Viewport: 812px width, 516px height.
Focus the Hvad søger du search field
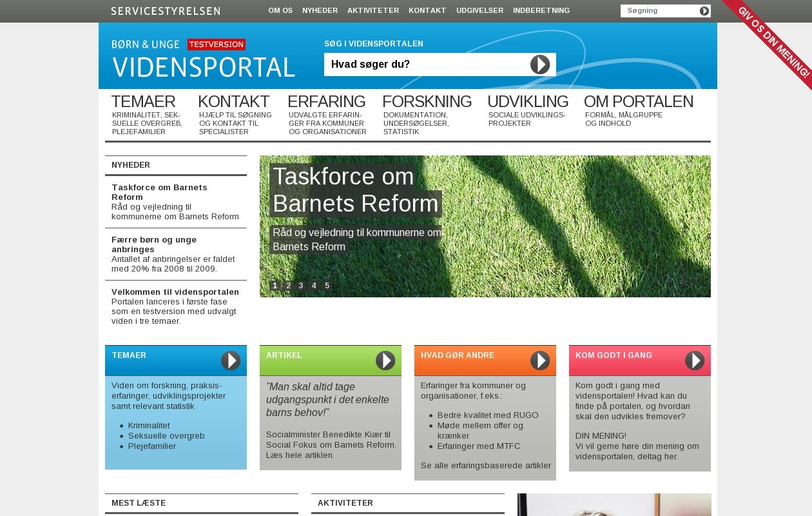click(425, 64)
